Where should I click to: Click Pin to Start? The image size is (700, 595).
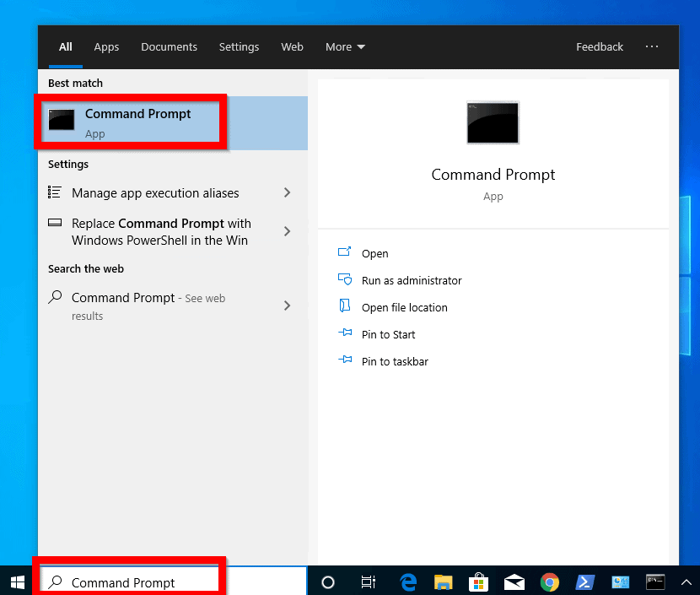tap(389, 334)
